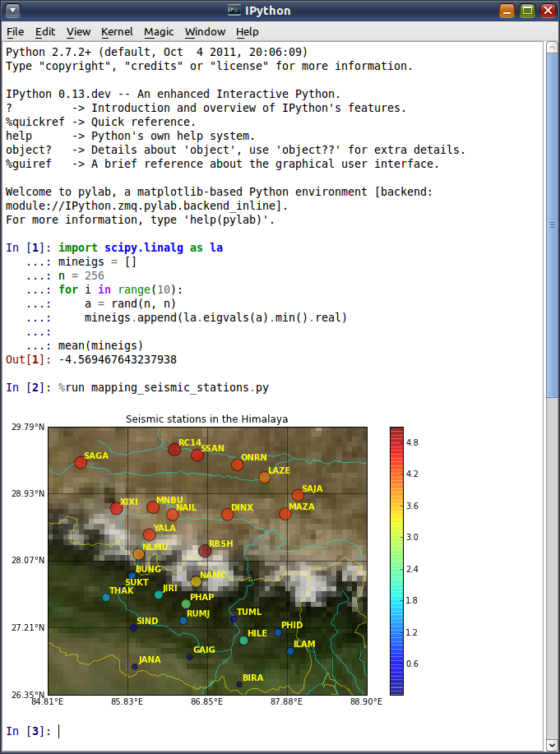Click the IPython icon in title bar
The height and width of the screenshot is (754, 560).
pos(234,11)
